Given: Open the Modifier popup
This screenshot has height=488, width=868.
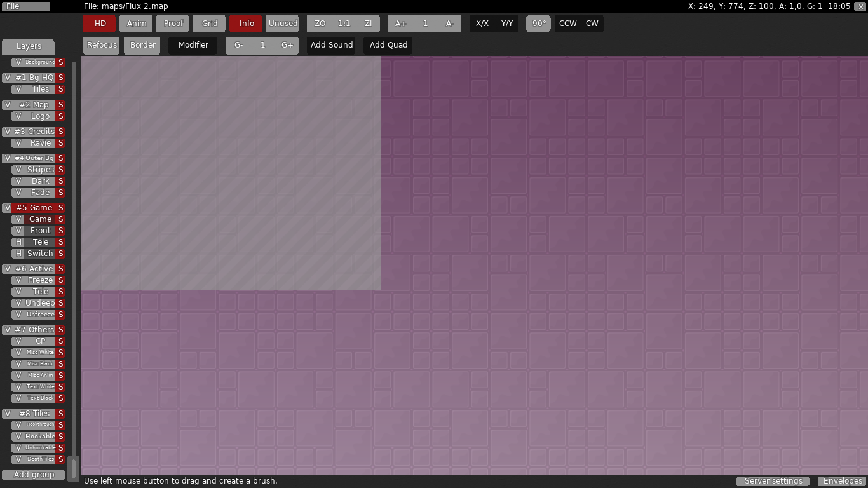Looking at the screenshot, I should click(193, 45).
